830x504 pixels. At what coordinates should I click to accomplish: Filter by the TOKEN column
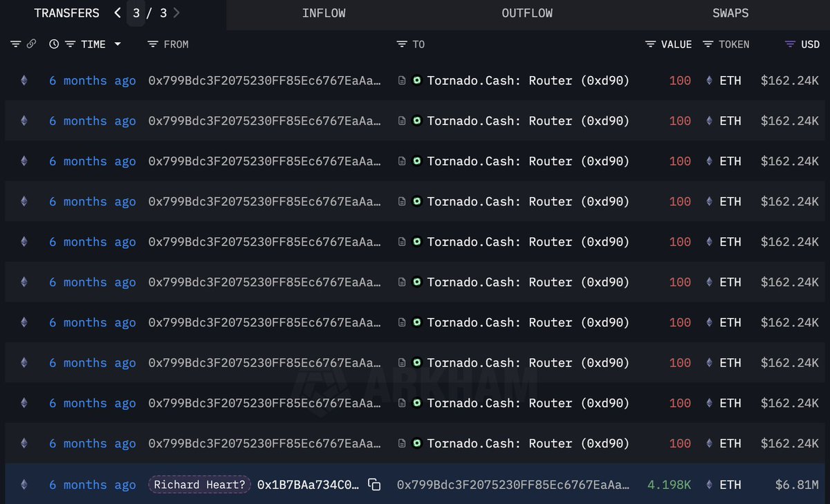pos(708,44)
